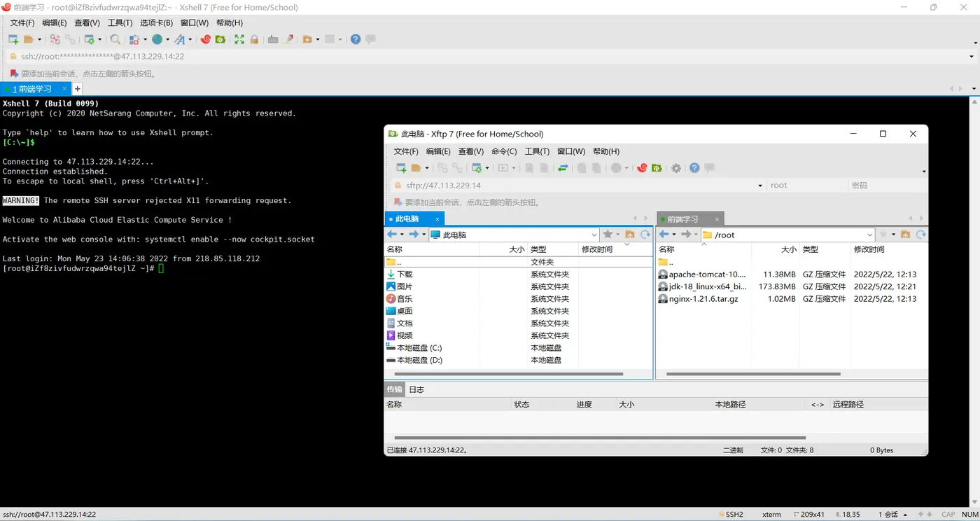
Task: Click the red Xmanager swirl icon in Xshell toolbar
Action: pyautogui.click(x=205, y=39)
